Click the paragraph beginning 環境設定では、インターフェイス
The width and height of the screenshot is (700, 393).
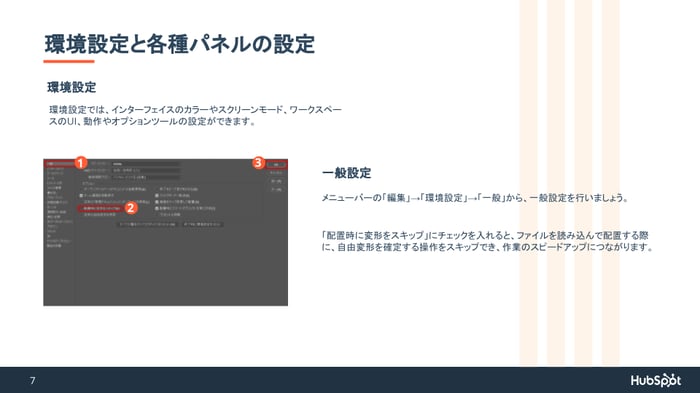click(x=195, y=116)
